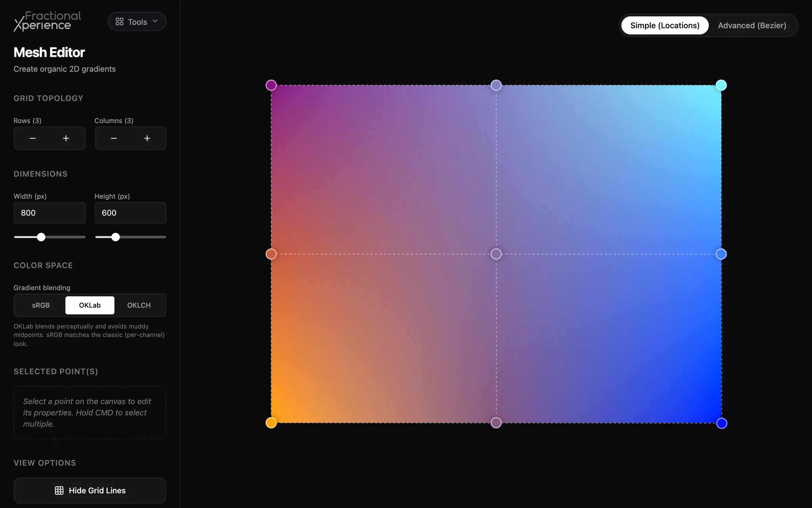812x508 pixels.
Task: Click the Hide Grid Lines button
Action: 90,490
